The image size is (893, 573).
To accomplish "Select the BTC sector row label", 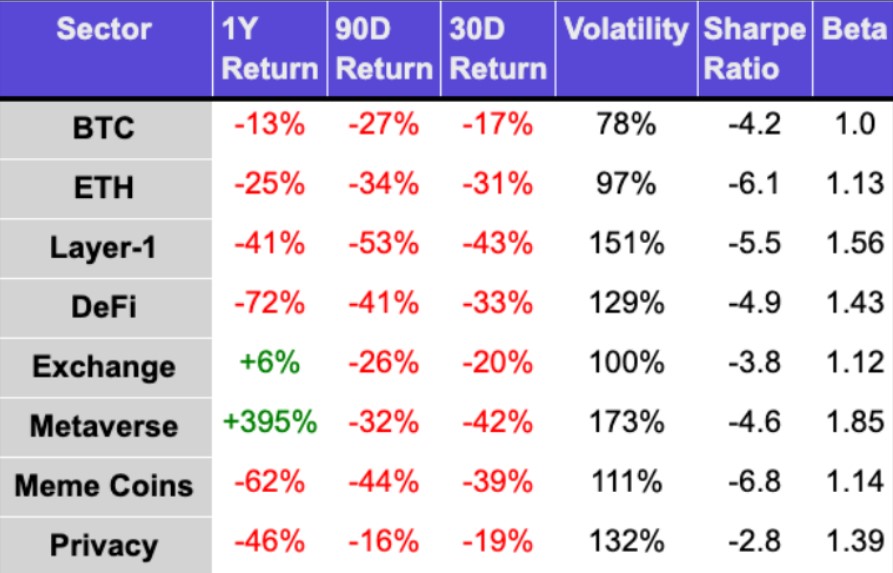I will (104, 128).
